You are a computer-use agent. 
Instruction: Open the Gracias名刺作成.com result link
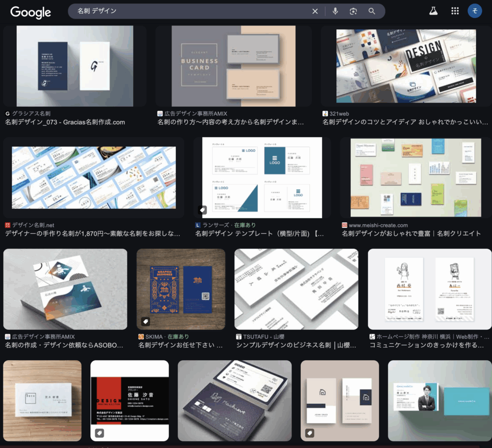coord(65,122)
